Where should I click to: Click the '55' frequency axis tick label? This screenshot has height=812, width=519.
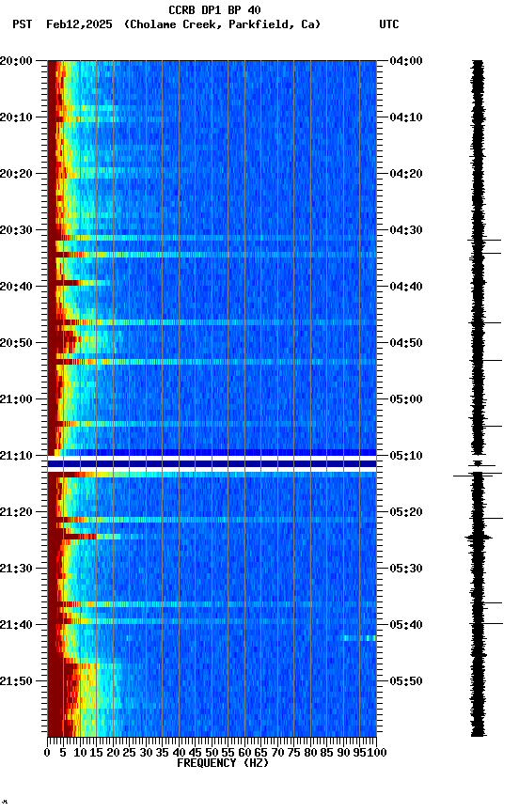click(228, 754)
